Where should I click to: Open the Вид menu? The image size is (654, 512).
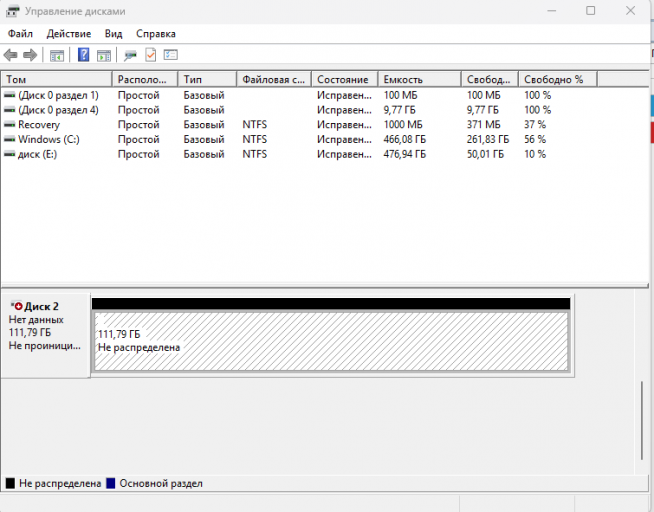113,34
